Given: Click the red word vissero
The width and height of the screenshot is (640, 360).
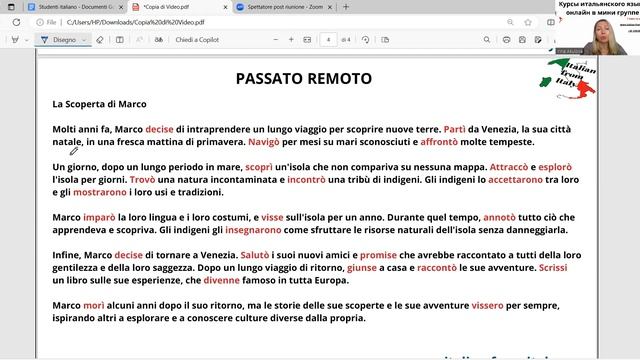Looking at the screenshot, I should (487, 306).
